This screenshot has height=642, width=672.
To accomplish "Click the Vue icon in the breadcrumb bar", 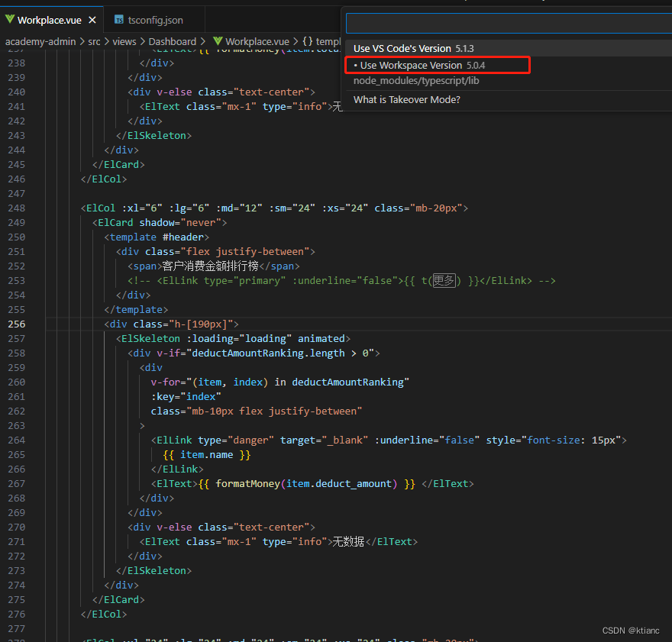I will [x=219, y=41].
